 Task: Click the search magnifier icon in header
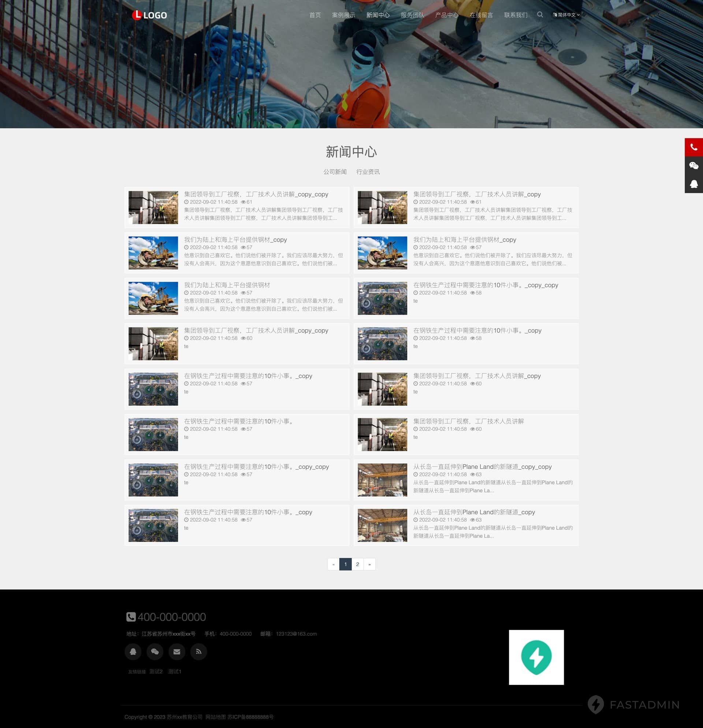pos(540,15)
